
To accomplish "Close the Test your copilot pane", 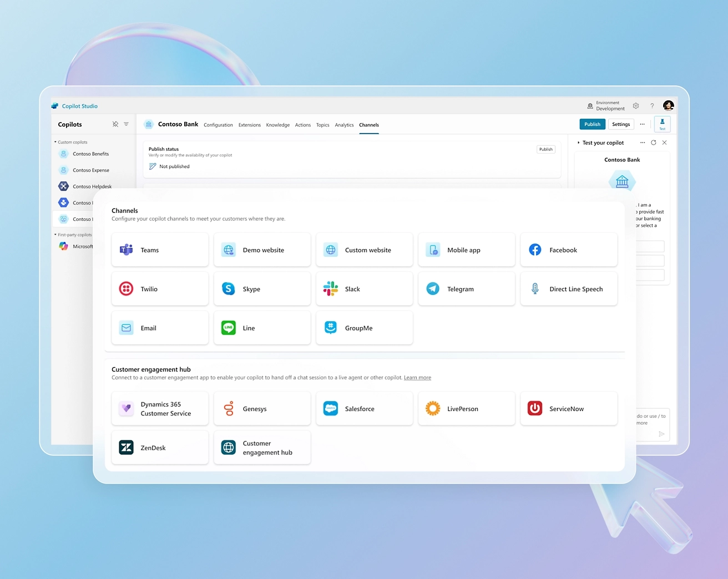I will click(665, 143).
